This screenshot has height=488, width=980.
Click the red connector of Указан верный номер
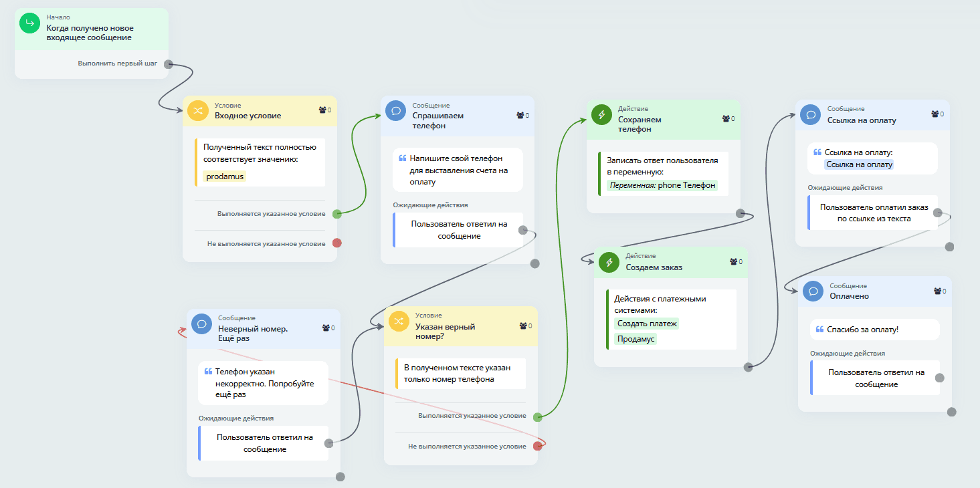[538, 446]
